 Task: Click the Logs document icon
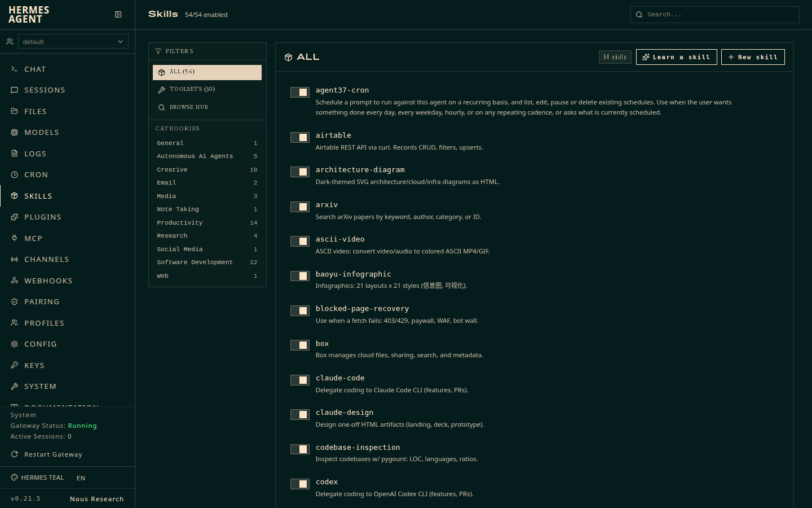tap(15, 154)
